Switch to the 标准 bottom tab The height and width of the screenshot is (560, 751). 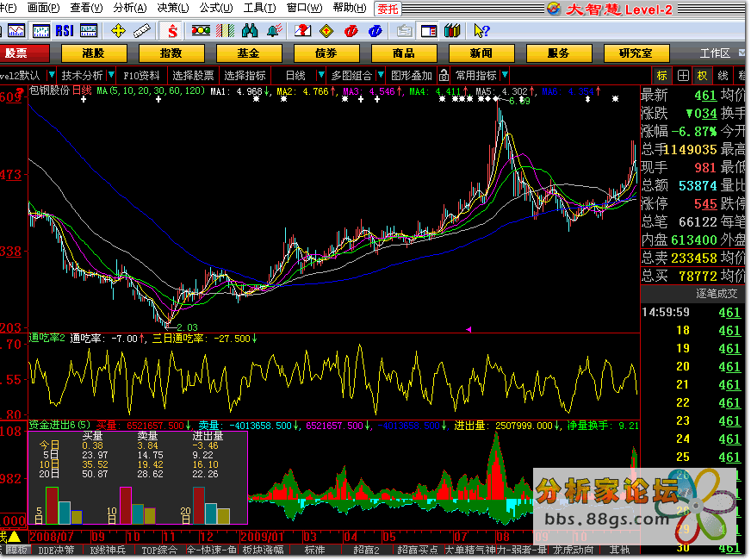coord(314,550)
